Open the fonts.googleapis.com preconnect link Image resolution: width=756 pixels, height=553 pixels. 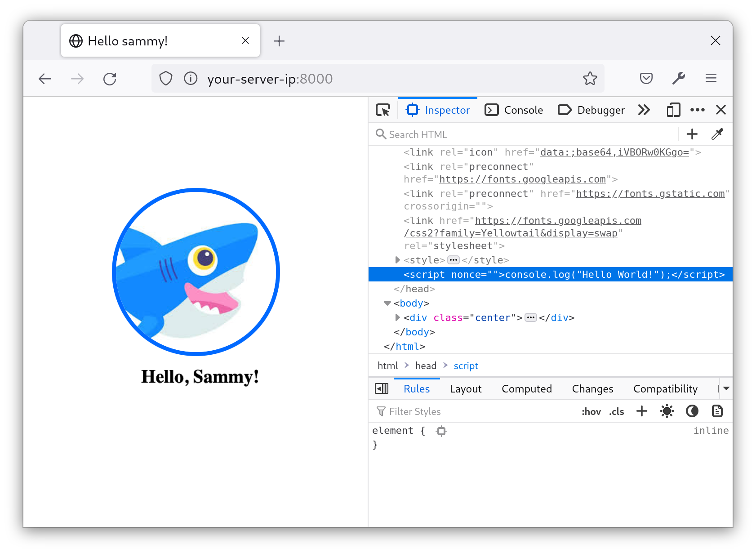pyautogui.click(x=522, y=179)
